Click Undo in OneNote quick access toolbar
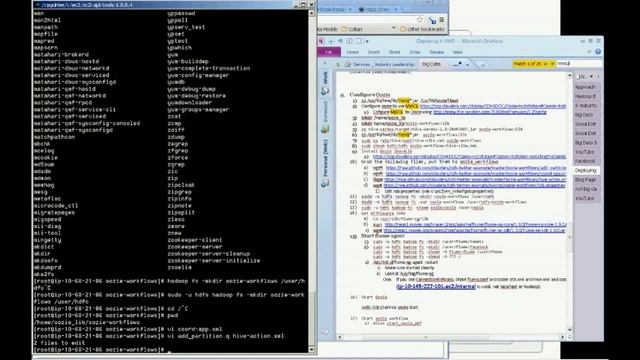This screenshot has width=640, height=360. pos(340,41)
